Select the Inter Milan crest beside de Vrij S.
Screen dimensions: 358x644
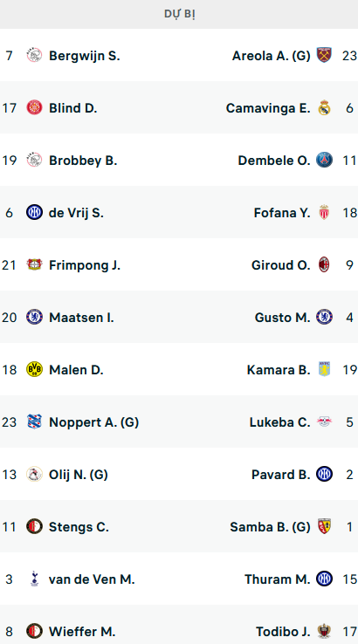pos(35,212)
